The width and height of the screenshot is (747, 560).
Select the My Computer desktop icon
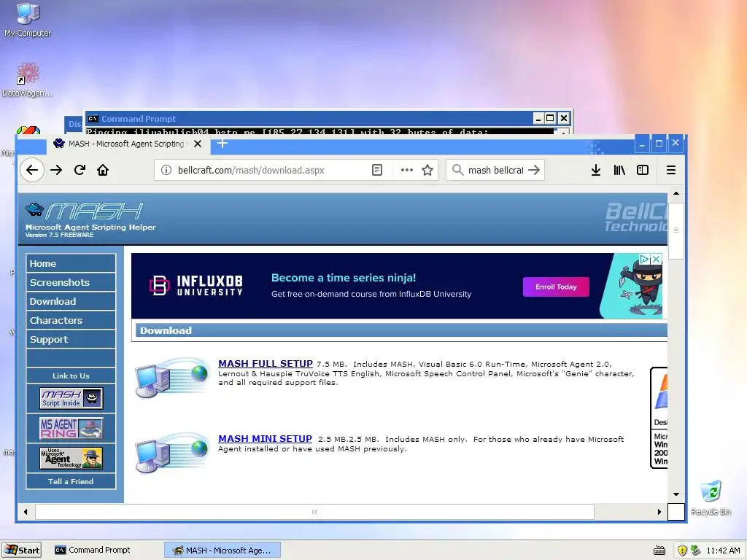point(28,20)
